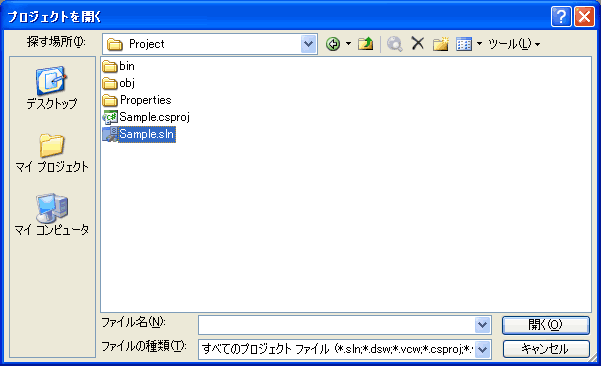Image resolution: width=601 pixels, height=366 pixels.
Task: Select the Sample.sln file name
Action: (x=147, y=134)
